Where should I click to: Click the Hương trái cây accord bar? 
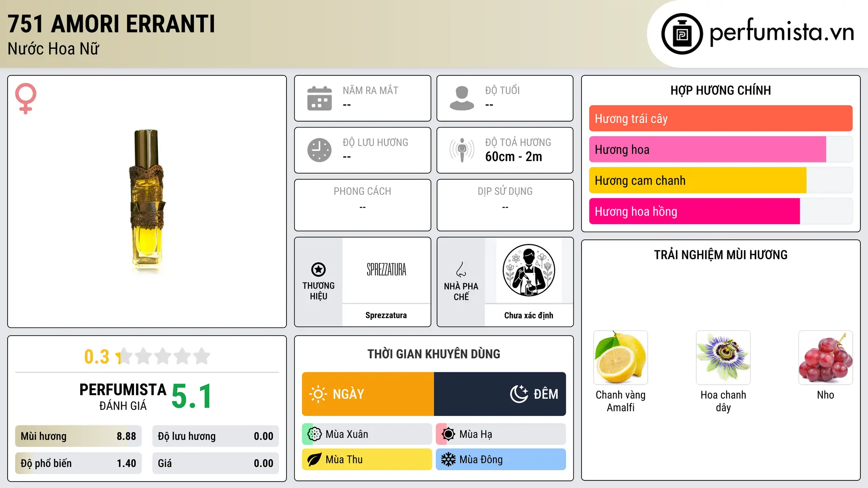tap(721, 119)
